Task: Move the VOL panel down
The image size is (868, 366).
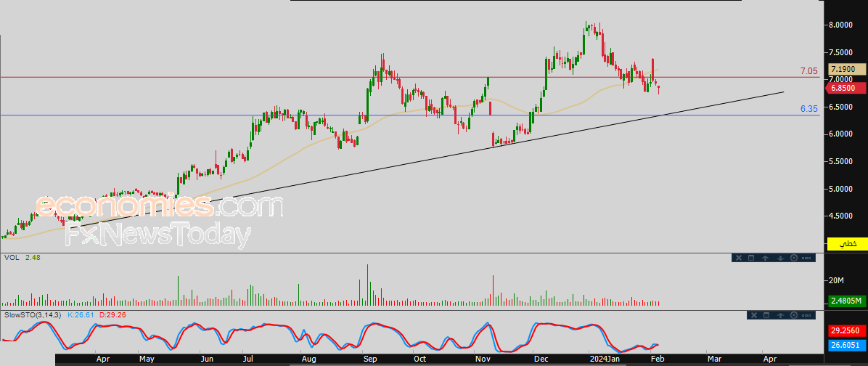Action: click(779, 258)
